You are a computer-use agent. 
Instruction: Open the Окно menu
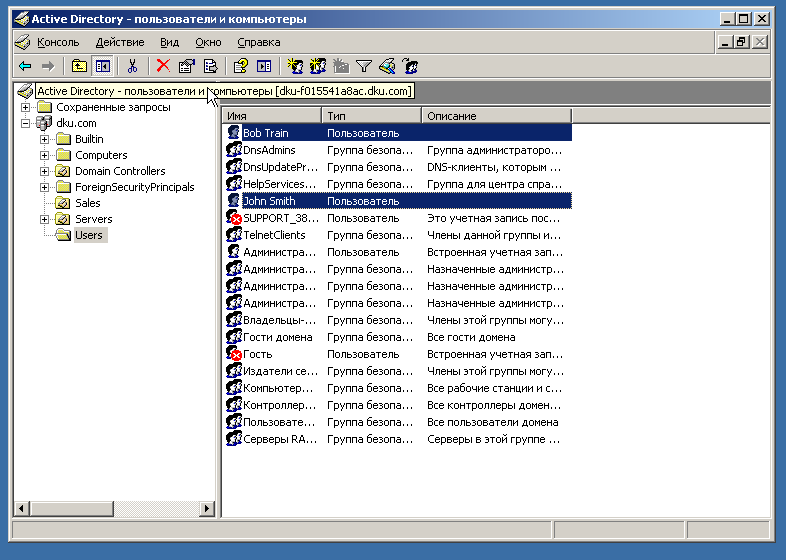208,43
